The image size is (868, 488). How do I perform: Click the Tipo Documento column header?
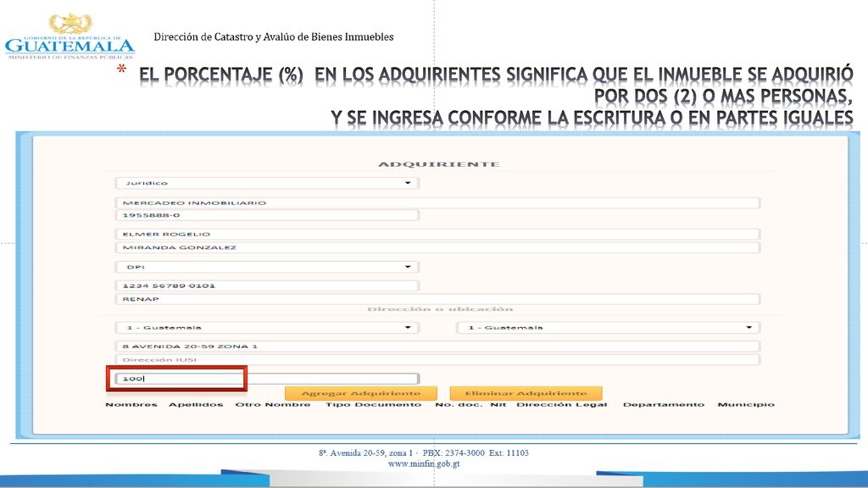[x=373, y=404]
